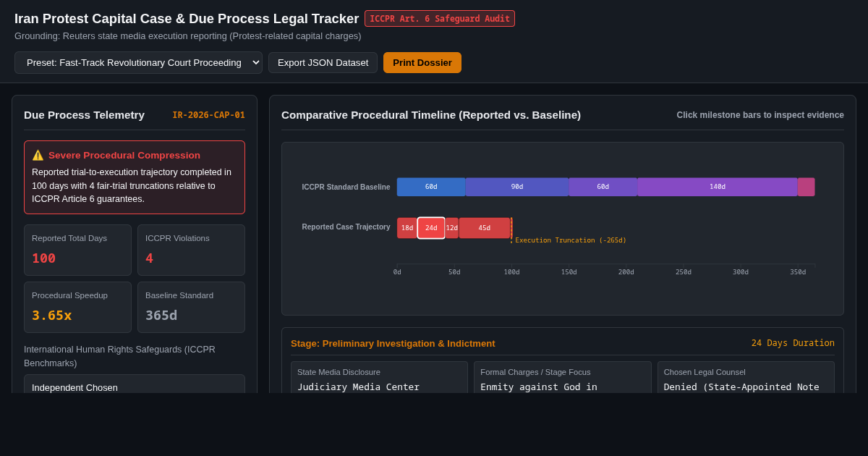Click the ICCPR Art. 6 Safeguard Audit badge

coord(440,19)
